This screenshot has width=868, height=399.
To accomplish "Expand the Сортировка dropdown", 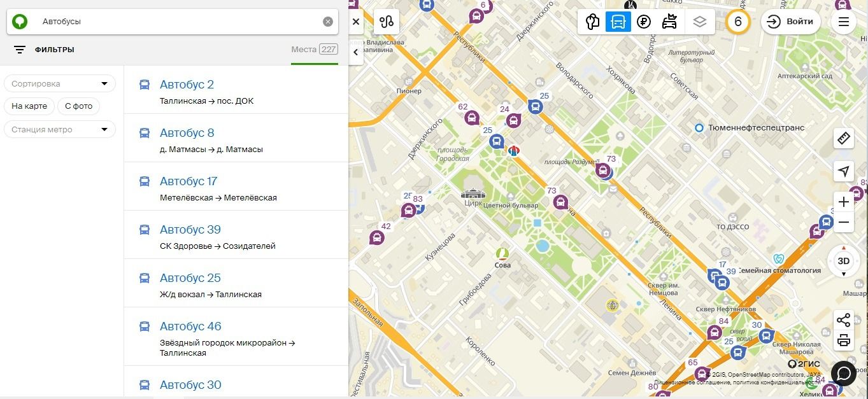I will 60,83.
